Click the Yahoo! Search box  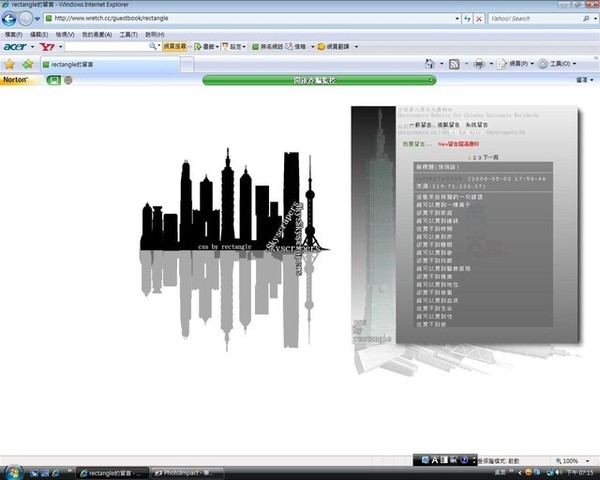coord(535,18)
